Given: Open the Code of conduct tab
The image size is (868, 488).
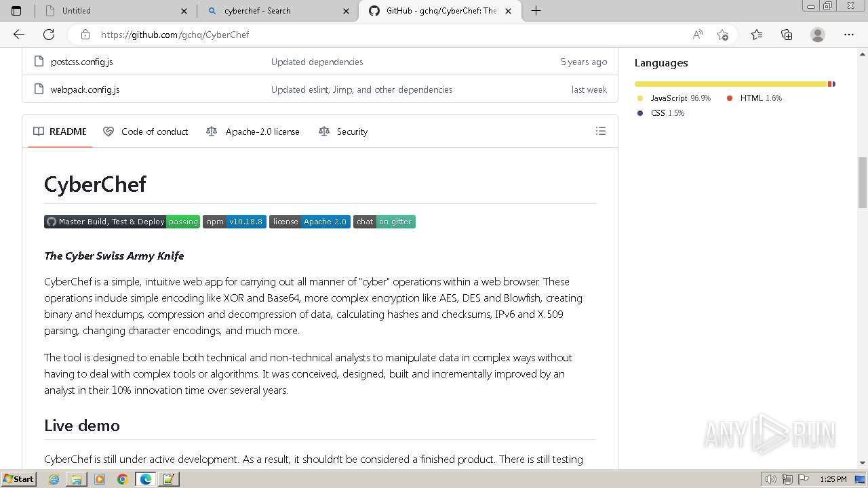Looking at the screenshot, I should pyautogui.click(x=146, y=131).
